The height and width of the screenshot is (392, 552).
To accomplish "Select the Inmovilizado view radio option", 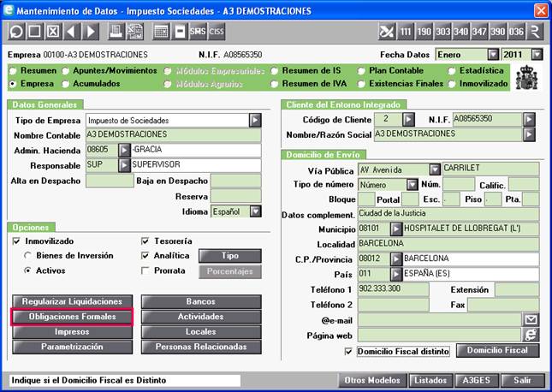I will [x=452, y=84].
